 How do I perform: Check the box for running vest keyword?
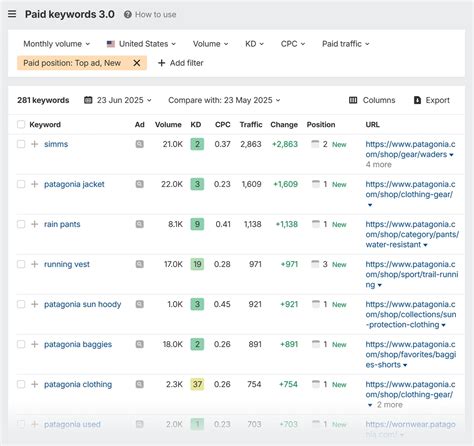click(x=21, y=264)
